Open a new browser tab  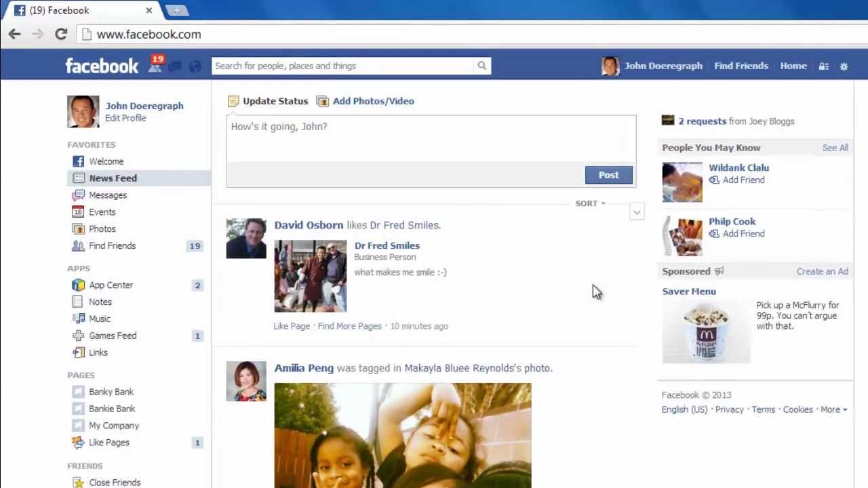coord(176,10)
